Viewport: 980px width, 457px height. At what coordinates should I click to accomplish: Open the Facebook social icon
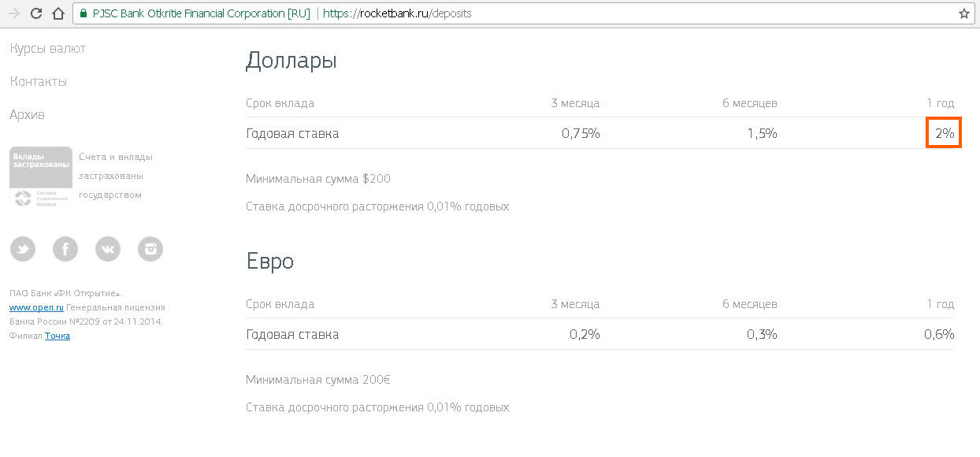click(65, 249)
